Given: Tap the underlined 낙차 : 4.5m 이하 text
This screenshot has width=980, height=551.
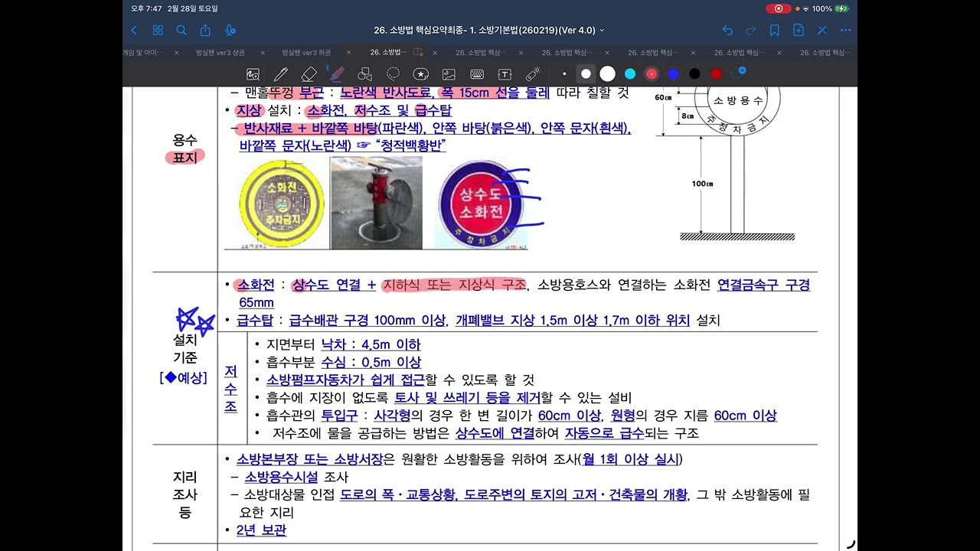Looking at the screenshot, I should pos(371,344).
